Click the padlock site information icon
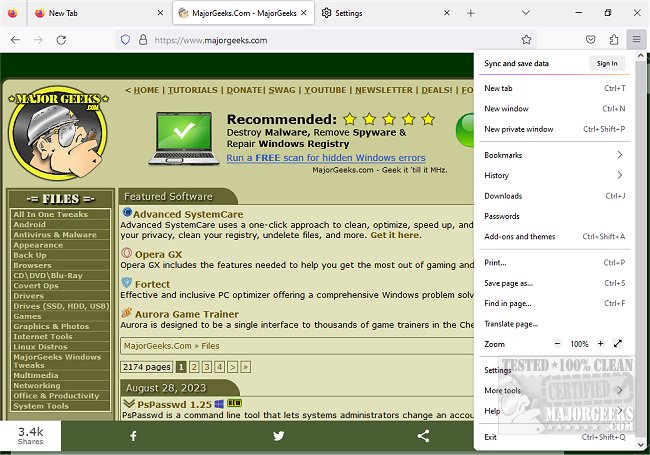This screenshot has width=650, height=455. click(143, 40)
